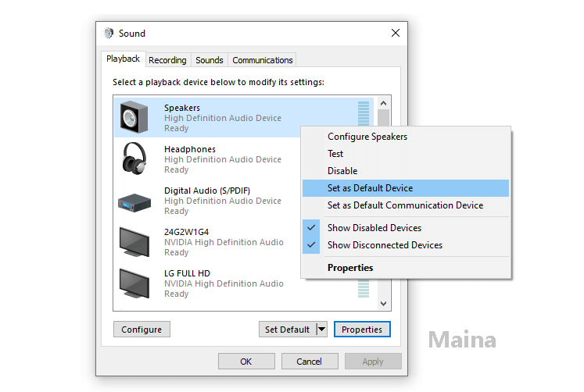
Task: Choose Test in the context menu
Action: pos(406,154)
